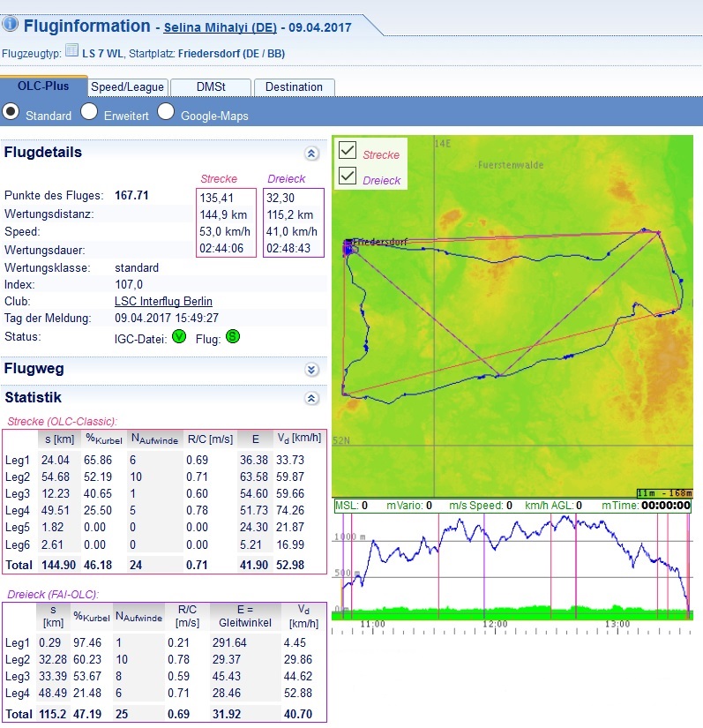Uncheck the Dreieck map overlay checkbox
Image resolution: width=703 pixels, height=728 pixels.
[x=348, y=176]
